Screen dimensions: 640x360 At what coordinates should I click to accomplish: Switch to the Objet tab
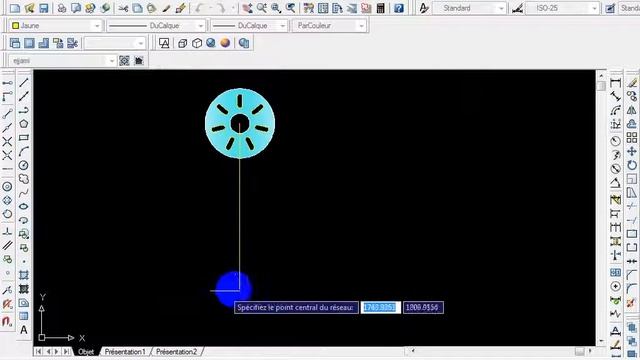coord(86,351)
